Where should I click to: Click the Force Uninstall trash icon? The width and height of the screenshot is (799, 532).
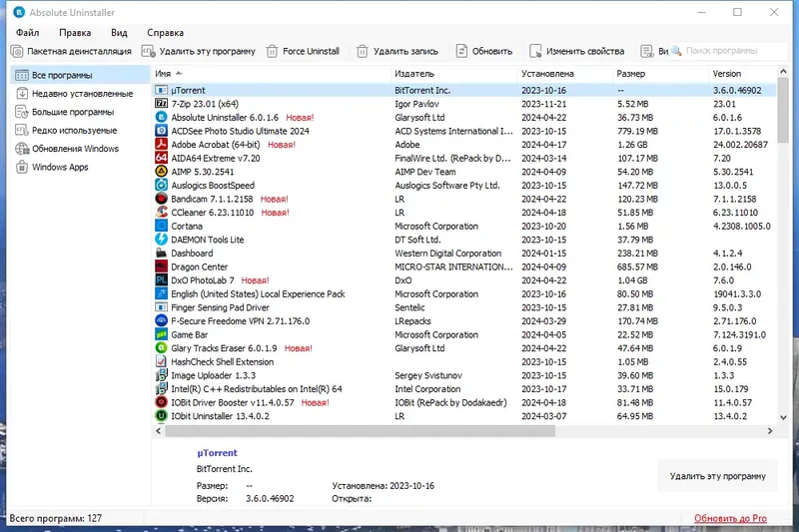click(272, 52)
